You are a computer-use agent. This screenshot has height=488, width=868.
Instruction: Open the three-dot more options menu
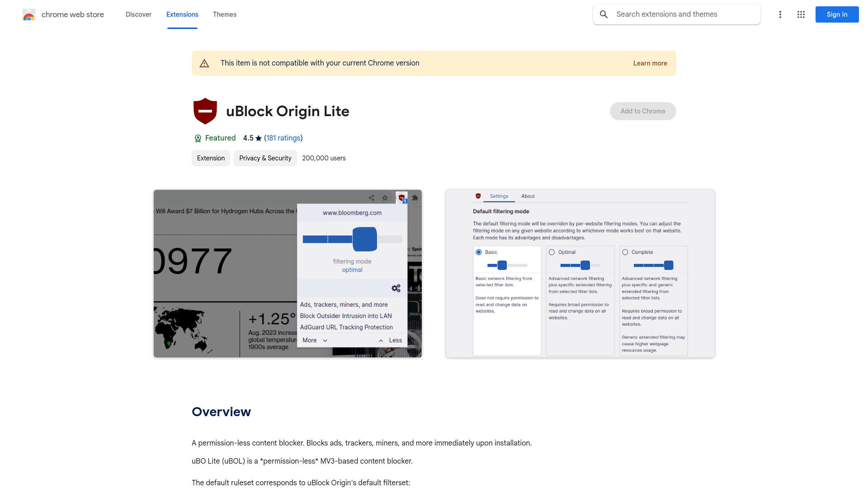pyautogui.click(x=780, y=14)
